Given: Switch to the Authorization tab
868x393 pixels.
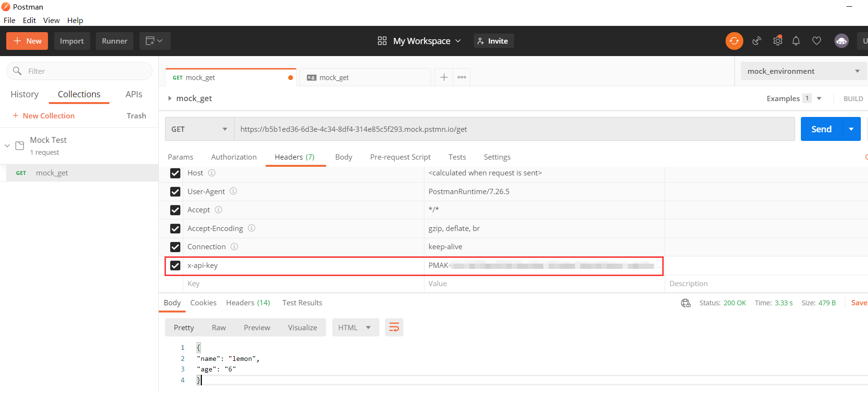Looking at the screenshot, I should coord(234,157).
